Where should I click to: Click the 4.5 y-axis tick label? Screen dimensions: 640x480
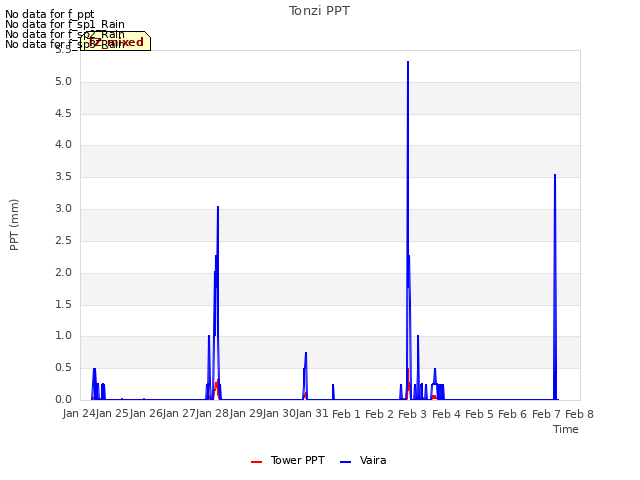click(x=63, y=113)
